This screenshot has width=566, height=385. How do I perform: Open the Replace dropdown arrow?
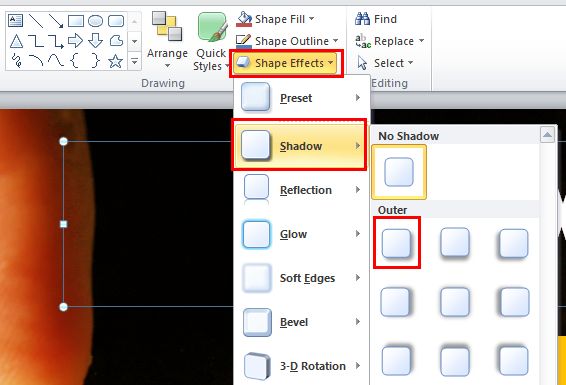421,41
